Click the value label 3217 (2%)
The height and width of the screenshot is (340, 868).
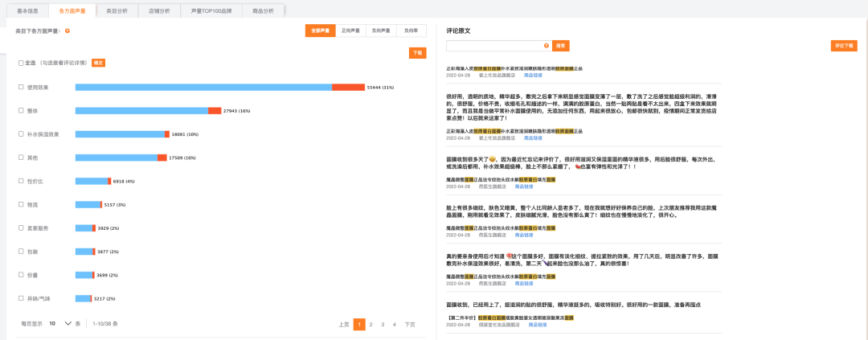click(104, 298)
